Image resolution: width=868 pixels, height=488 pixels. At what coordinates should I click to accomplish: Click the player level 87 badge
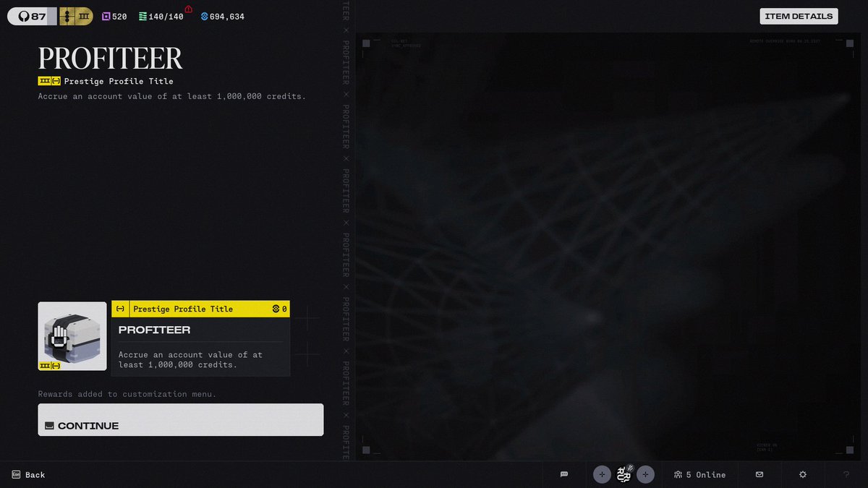[x=31, y=16]
